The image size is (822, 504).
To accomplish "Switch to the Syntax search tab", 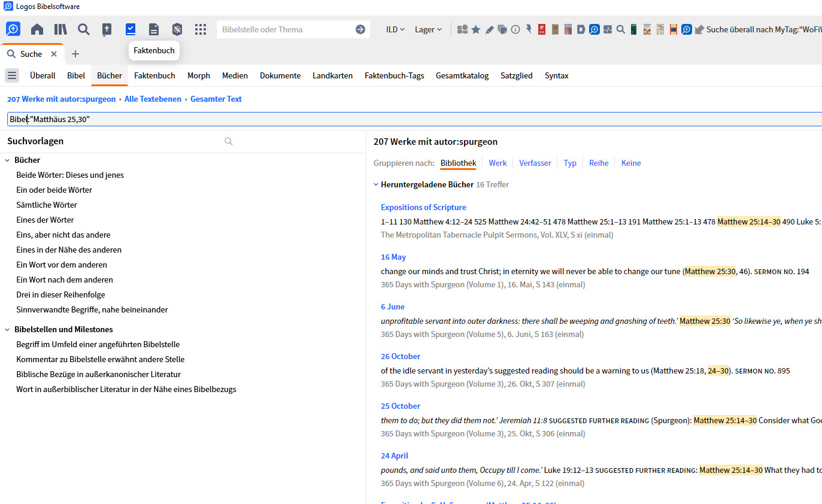I will (557, 75).
